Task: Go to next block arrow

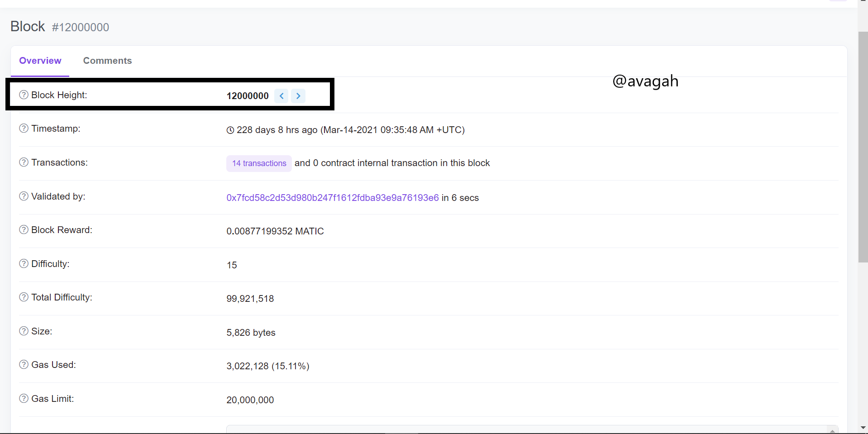Action: pyautogui.click(x=298, y=95)
